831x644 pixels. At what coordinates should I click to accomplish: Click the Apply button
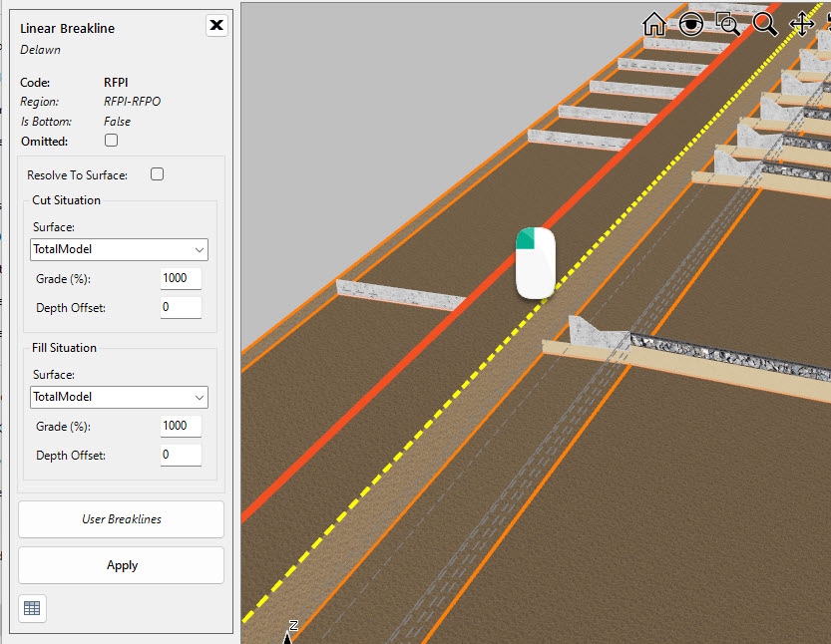click(x=122, y=565)
